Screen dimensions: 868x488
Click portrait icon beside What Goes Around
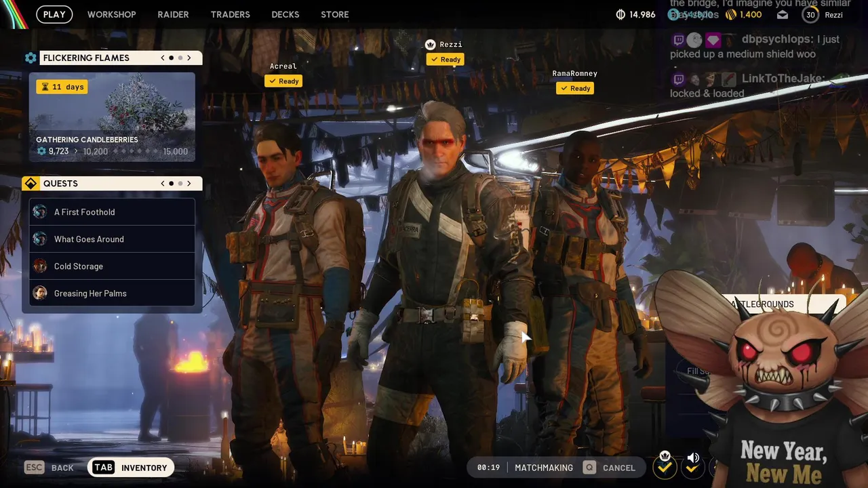point(40,239)
